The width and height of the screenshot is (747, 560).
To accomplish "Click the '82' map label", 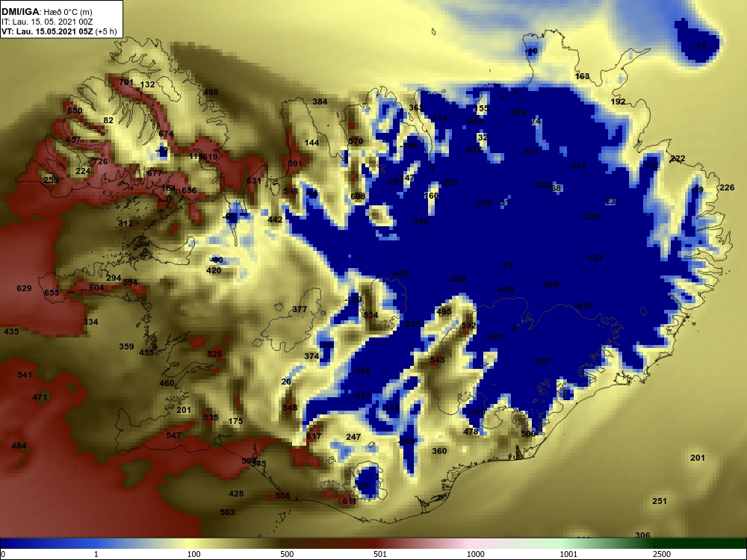I will point(108,120).
